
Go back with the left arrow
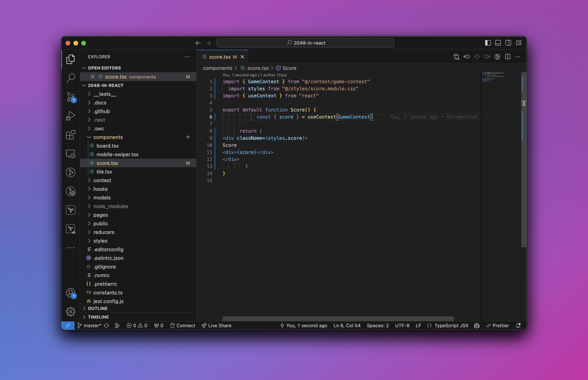click(x=198, y=43)
